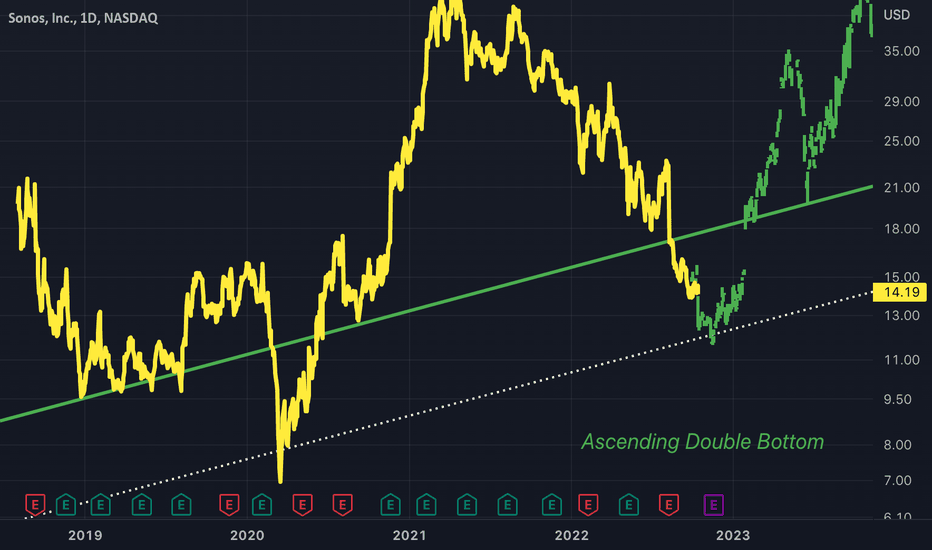The width and height of the screenshot is (932, 550).
Task: Click the yellow 14.19 current price tag
Action: [x=899, y=292]
